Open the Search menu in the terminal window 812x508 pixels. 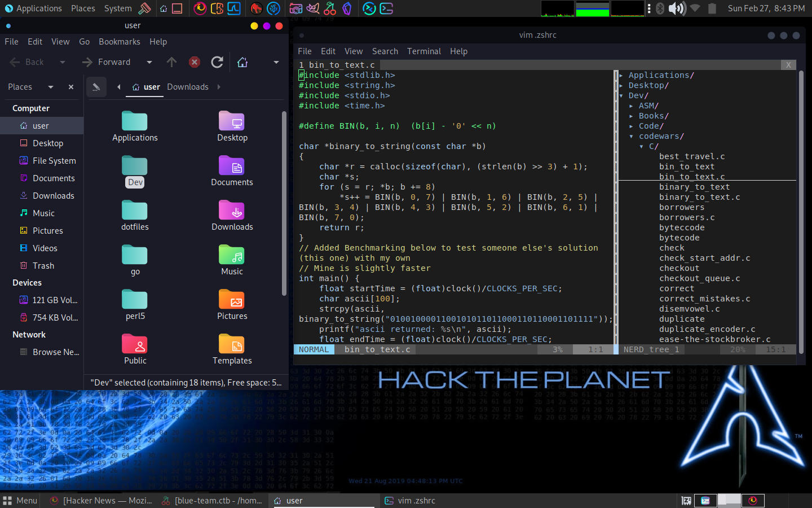coord(385,51)
